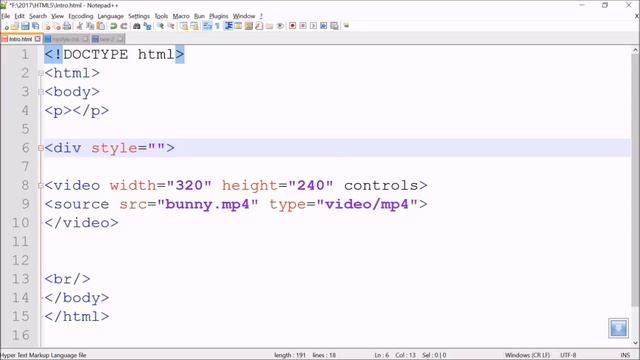The width and height of the screenshot is (640, 360).
Task: Click the Zoom In magnifier icon
Action: 161,26
